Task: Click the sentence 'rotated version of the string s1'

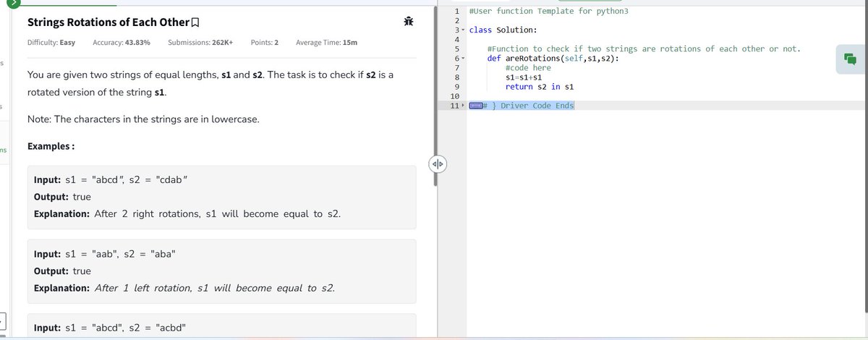Action: coord(98,93)
